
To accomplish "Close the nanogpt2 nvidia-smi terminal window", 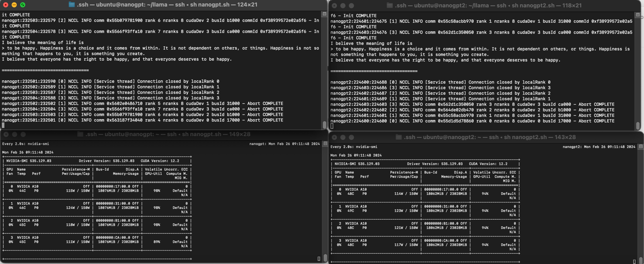I will (334, 137).
